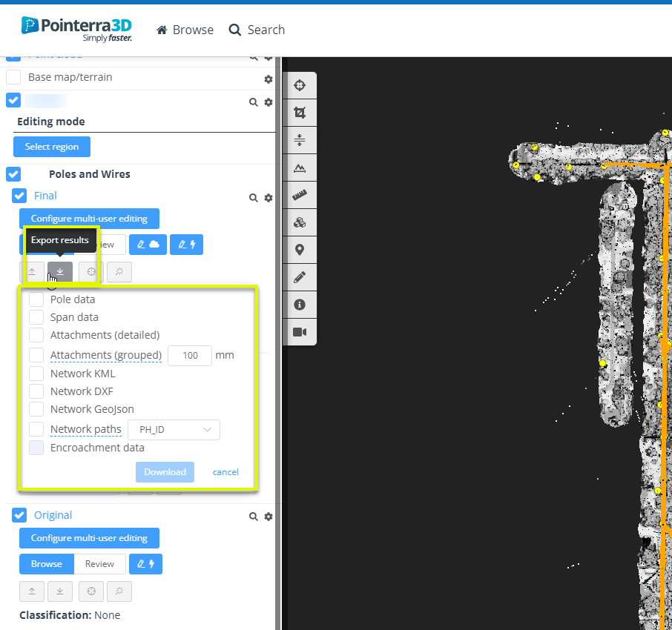Click the pencil-lightning edit button under Original

145,564
